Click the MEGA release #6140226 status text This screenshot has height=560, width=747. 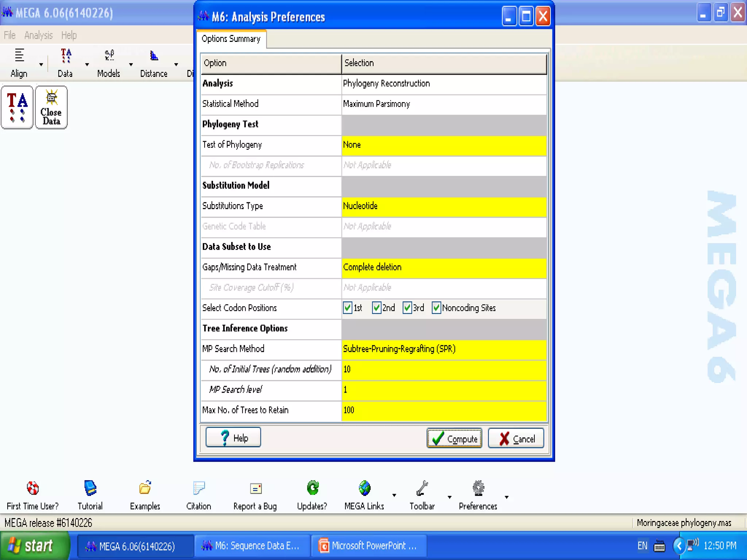coord(48,523)
